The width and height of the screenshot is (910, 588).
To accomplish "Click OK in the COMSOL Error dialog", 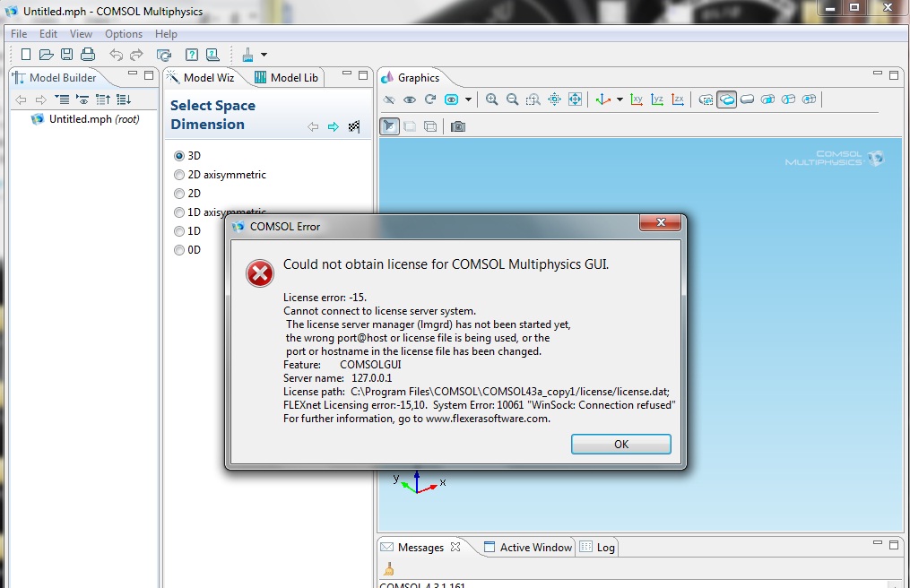I will [621, 444].
